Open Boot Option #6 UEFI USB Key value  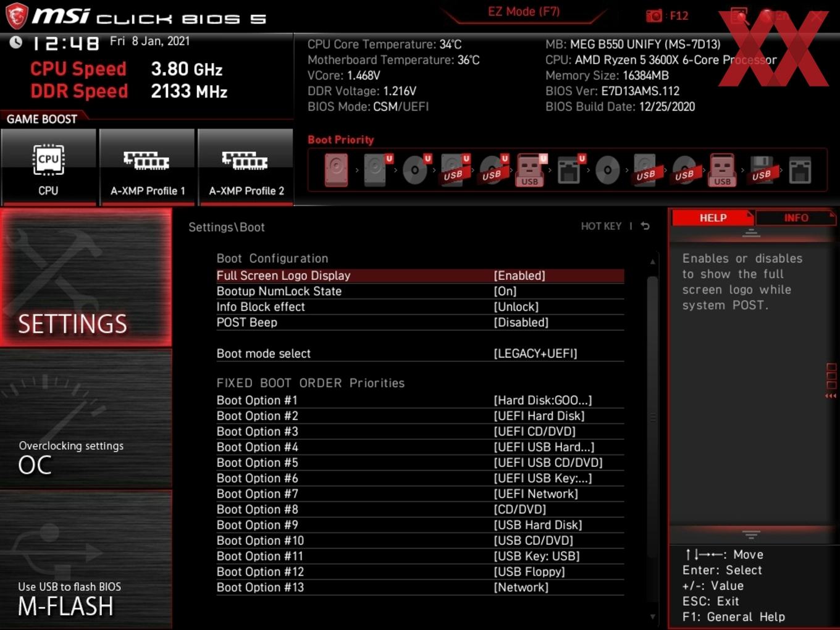pyautogui.click(x=543, y=478)
